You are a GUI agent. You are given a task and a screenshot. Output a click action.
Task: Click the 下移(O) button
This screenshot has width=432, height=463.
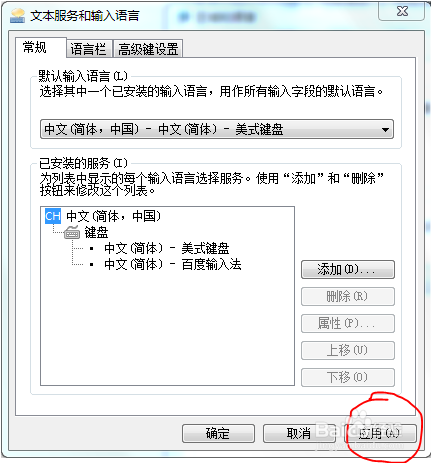(348, 377)
